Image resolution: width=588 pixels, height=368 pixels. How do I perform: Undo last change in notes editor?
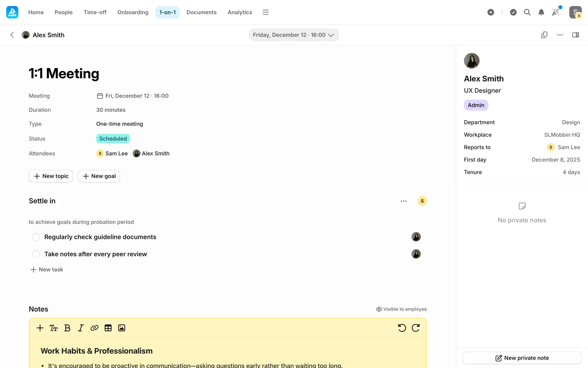point(402,328)
